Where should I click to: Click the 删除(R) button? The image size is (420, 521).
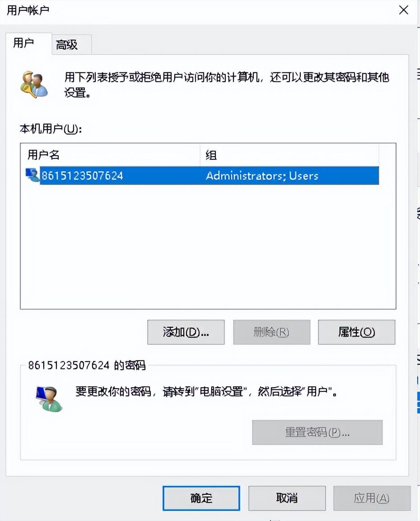[x=271, y=332]
